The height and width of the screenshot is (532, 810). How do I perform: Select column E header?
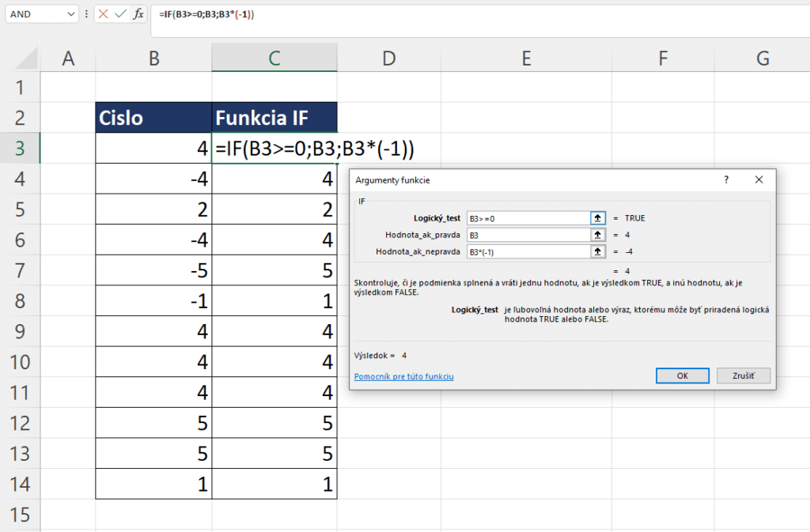click(525, 57)
